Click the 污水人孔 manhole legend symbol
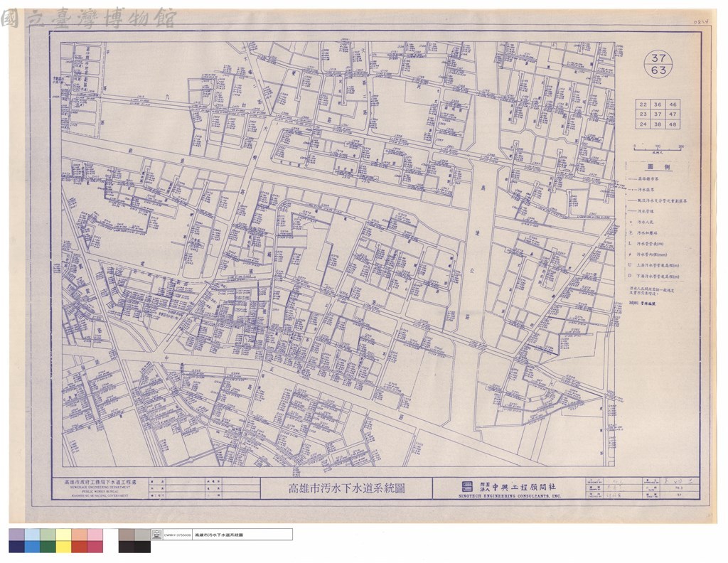This screenshot has height=563, width=728. (630, 222)
